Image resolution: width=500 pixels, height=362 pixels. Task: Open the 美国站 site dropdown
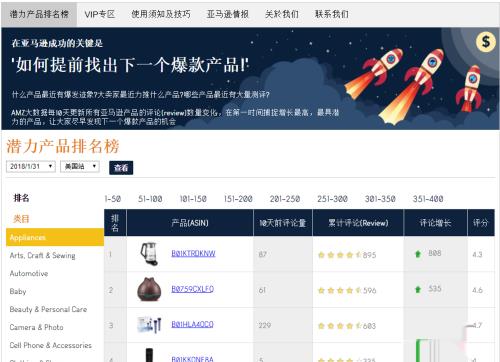click(x=80, y=166)
